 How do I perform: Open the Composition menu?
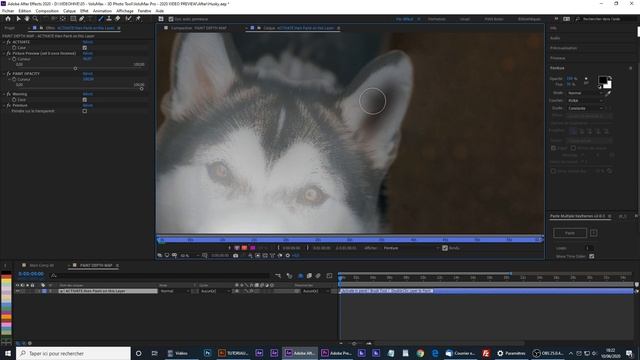[x=47, y=11]
